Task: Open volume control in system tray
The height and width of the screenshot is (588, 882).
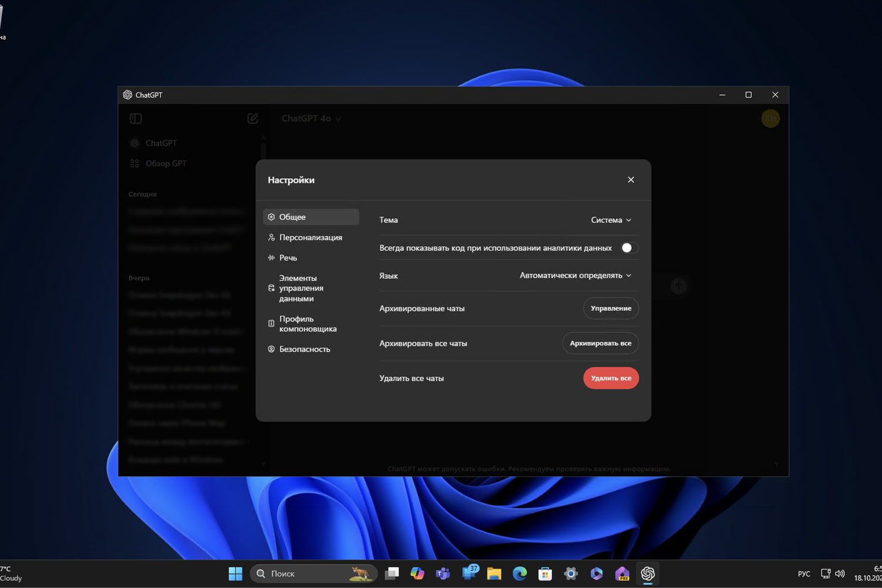Action: (840, 574)
